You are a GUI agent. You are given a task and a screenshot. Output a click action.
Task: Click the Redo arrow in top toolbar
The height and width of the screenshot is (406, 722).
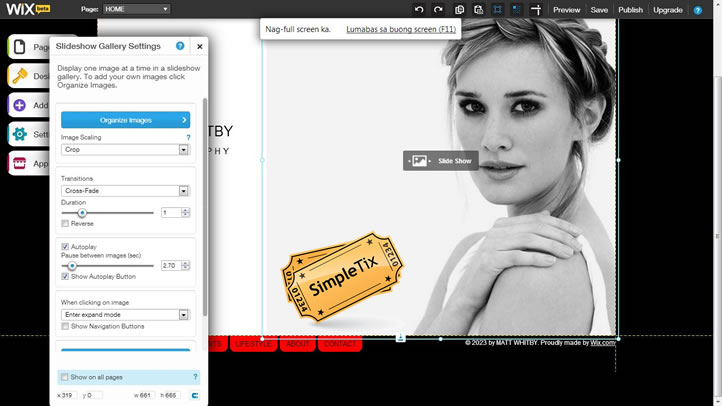[x=438, y=10]
